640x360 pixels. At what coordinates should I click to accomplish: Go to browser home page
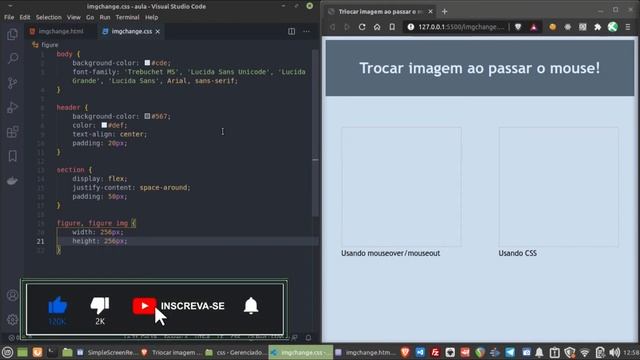[377, 27]
